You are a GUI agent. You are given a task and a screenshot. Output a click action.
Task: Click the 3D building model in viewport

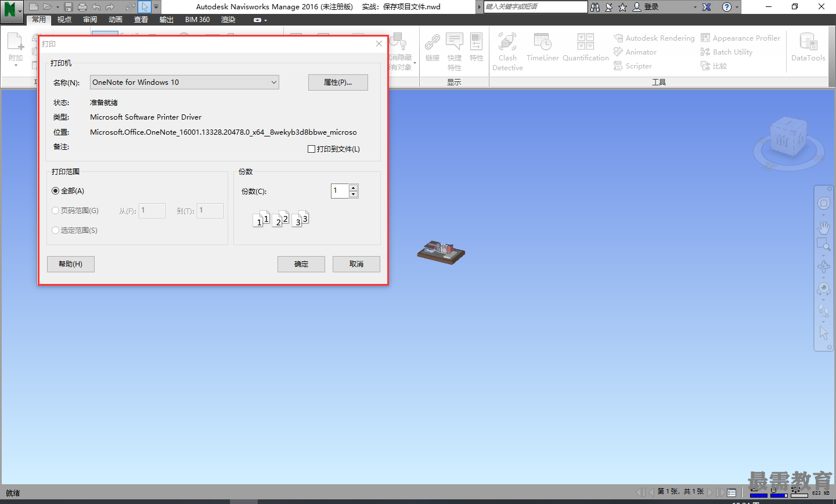(x=441, y=252)
